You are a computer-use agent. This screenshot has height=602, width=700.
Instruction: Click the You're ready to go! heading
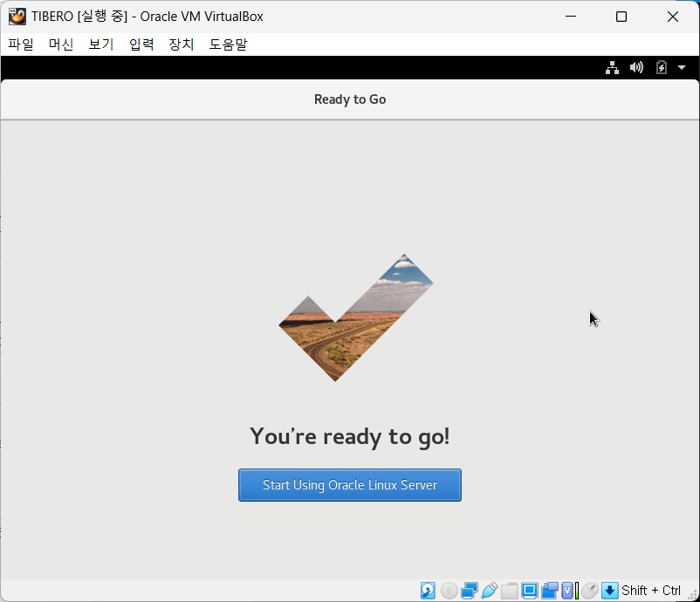point(349,436)
